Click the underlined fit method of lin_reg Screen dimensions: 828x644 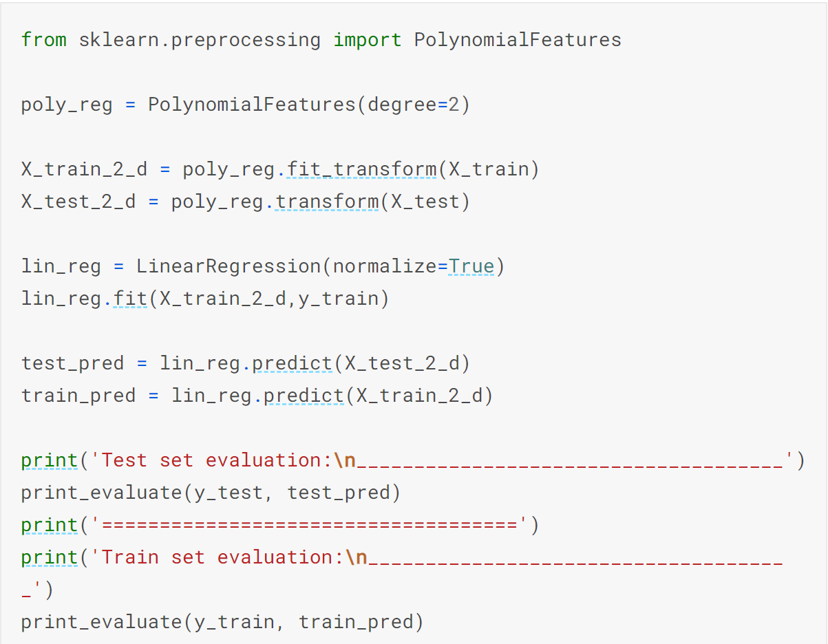tap(130, 299)
